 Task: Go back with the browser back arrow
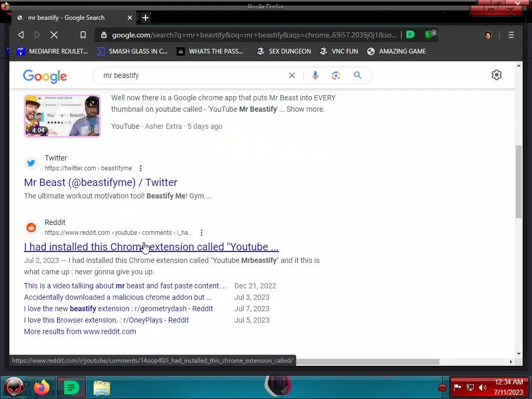(21, 35)
